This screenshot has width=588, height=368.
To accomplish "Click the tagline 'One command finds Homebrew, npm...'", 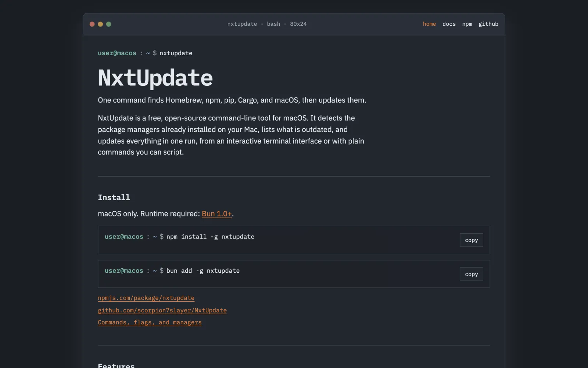I will point(232,100).
